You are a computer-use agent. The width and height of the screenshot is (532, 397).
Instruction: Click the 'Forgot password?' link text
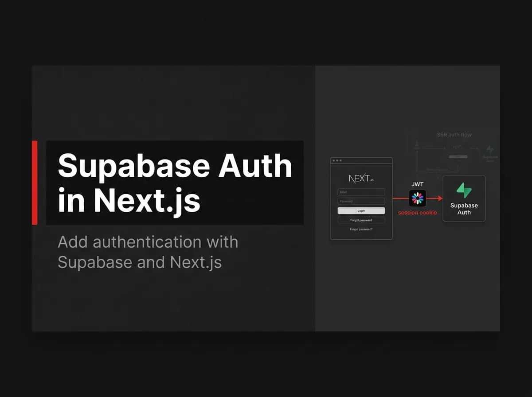[x=361, y=230]
